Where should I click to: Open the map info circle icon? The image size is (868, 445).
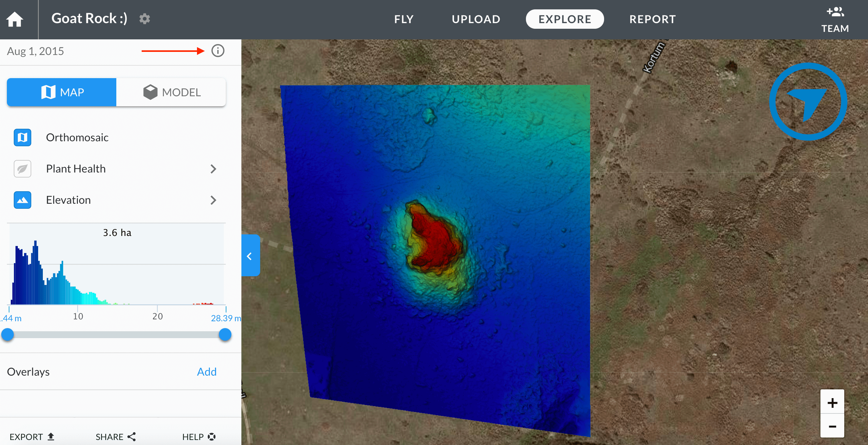click(x=218, y=51)
